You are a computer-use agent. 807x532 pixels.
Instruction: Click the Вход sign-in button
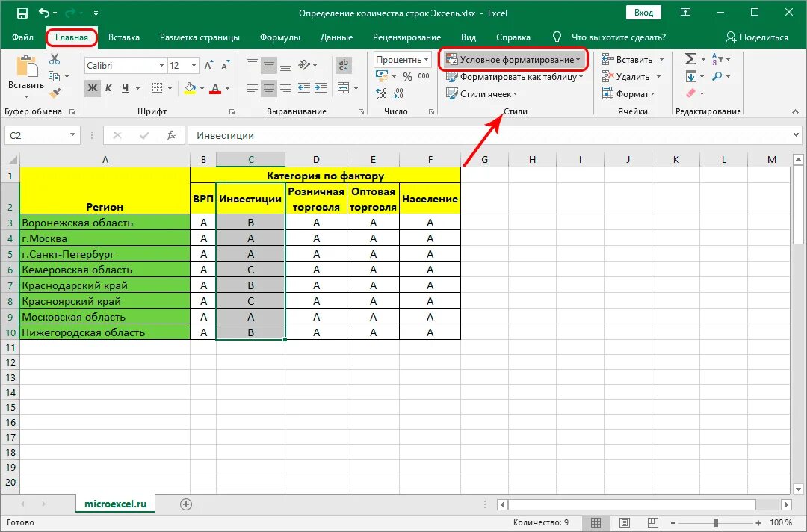click(643, 13)
